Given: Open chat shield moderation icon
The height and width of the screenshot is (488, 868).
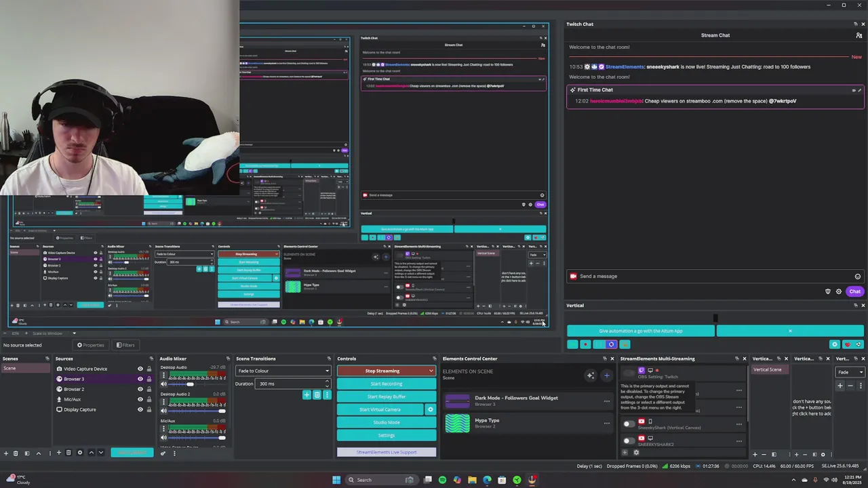Looking at the screenshot, I should point(828,291).
